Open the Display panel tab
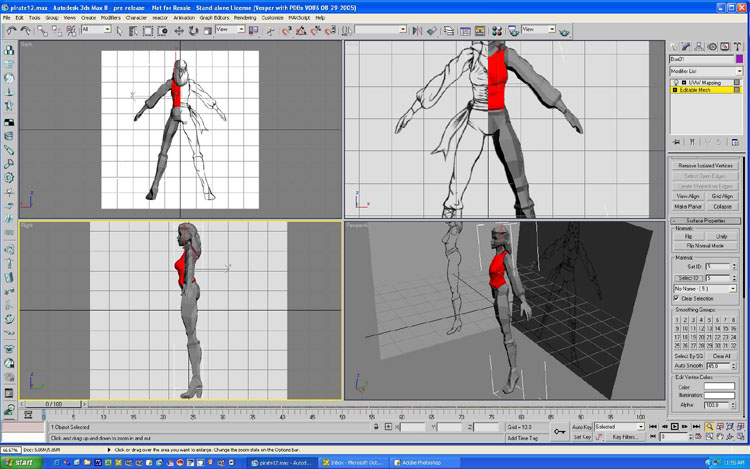The height and width of the screenshot is (469, 750). [725, 46]
